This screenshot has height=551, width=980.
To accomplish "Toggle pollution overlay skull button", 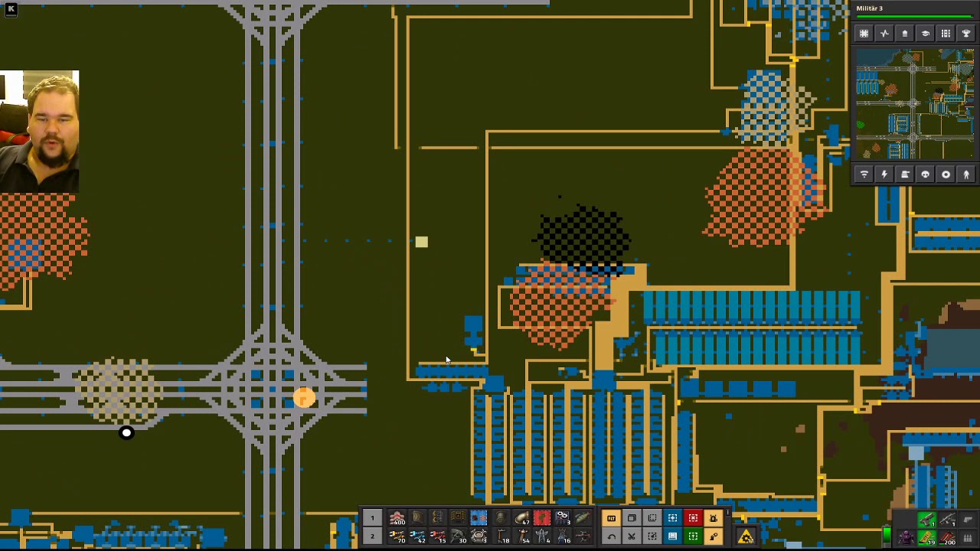I will tap(925, 174).
